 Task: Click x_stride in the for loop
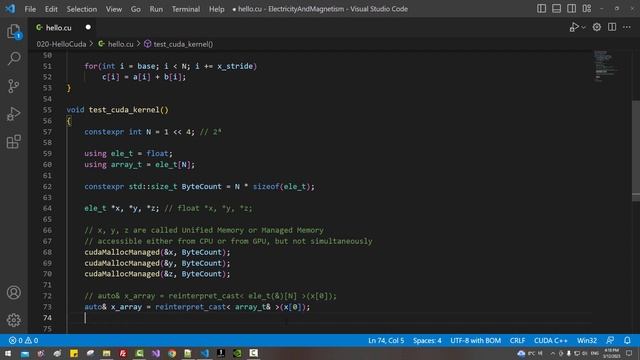point(235,66)
